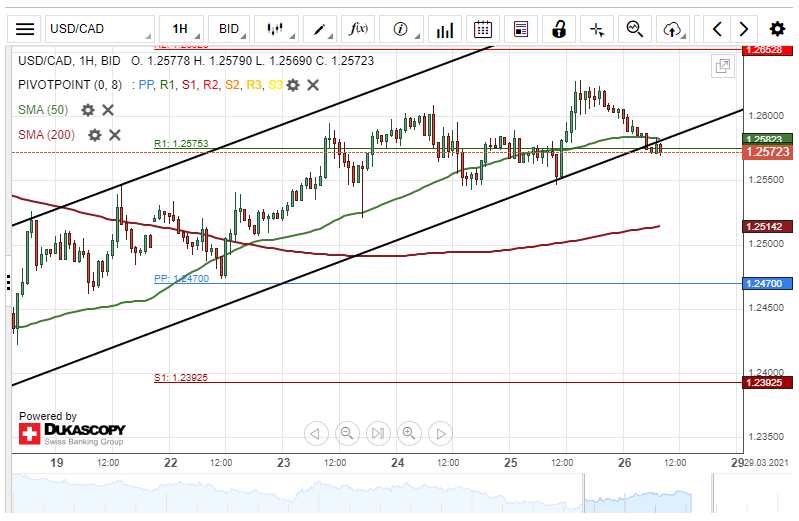This screenshot has height=521, width=799.
Task: Open the hamburger main menu
Action: 24,29
